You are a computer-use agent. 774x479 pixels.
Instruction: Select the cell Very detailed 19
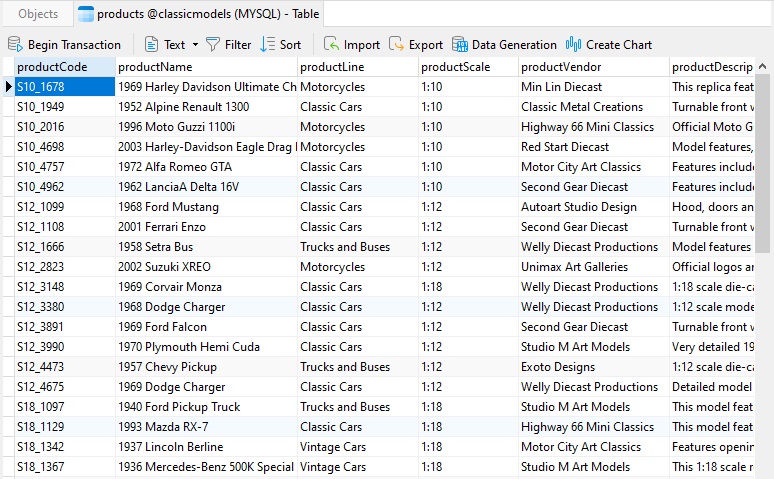pos(712,347)
